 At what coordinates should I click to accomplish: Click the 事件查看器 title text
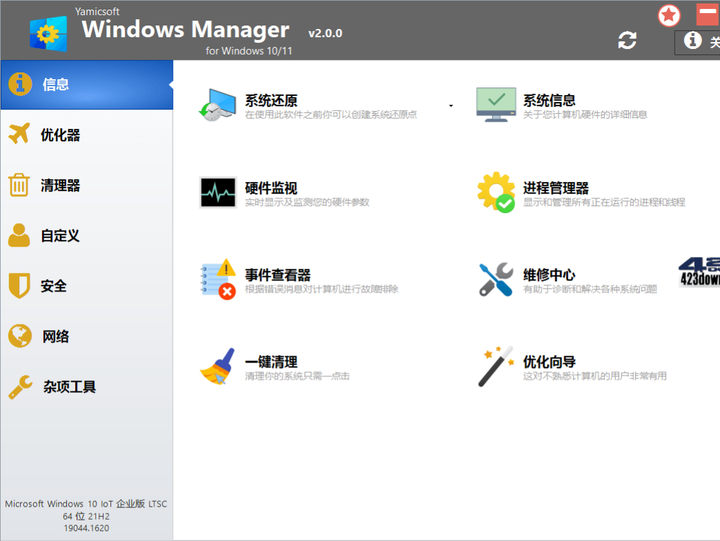tap(277, 275)
